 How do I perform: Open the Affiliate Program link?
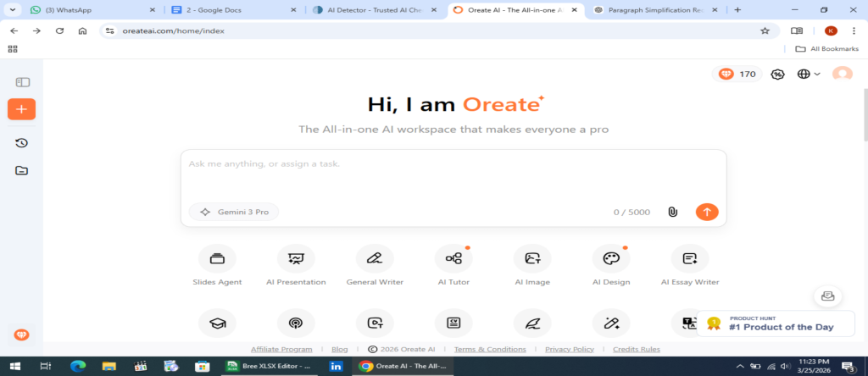[281, 350]
